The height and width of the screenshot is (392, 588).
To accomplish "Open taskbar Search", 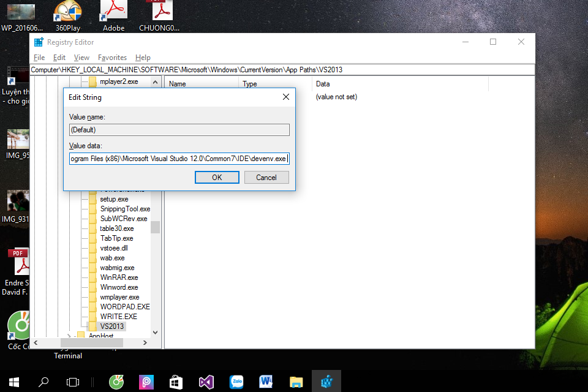I will point(43,382).
